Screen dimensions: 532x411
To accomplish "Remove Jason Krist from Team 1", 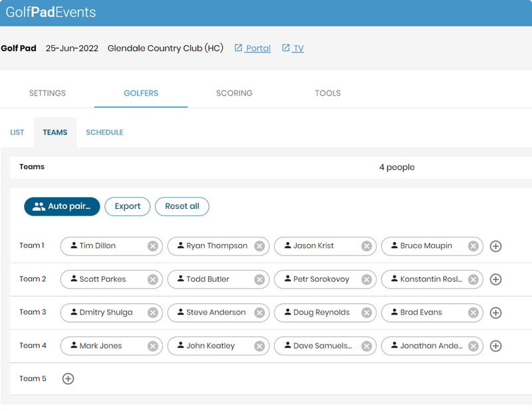I will [366, 246].
